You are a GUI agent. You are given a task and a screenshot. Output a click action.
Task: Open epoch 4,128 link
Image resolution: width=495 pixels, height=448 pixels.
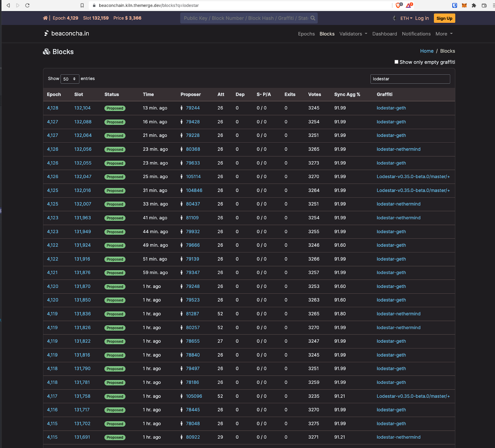click(x=53, y=108)
